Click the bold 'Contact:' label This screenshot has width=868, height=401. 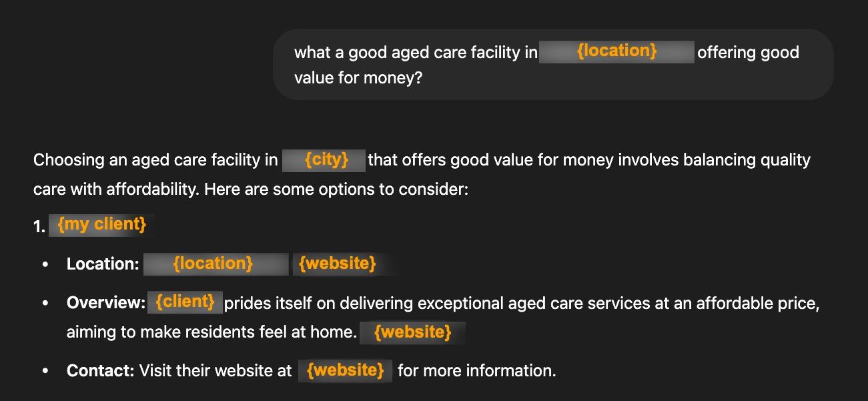click(x=100, y=370)
